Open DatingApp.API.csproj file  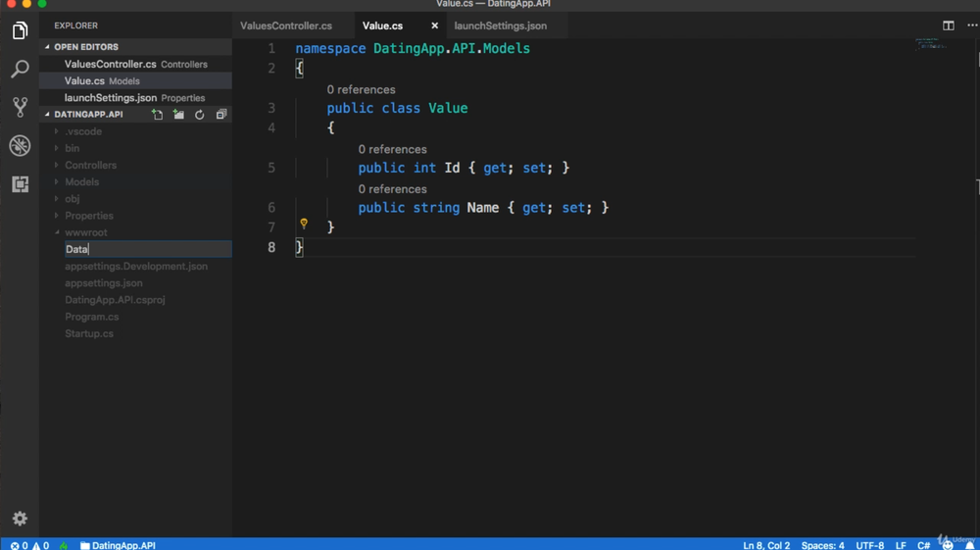(x=115, y=300)
